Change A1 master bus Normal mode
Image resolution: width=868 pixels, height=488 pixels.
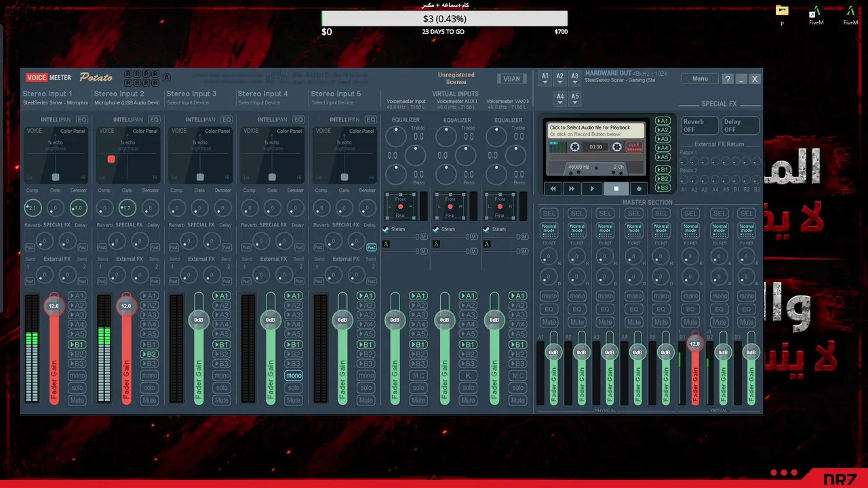click(549, 229)
